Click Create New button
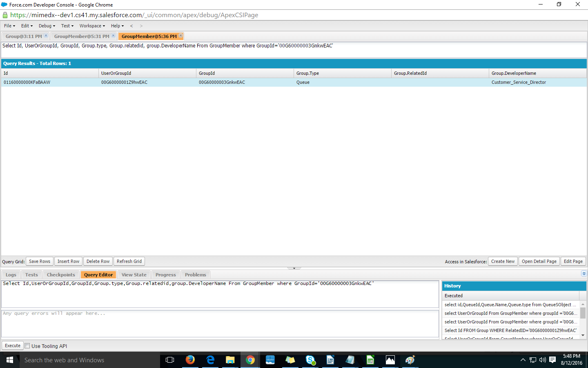 pos(503,261)
